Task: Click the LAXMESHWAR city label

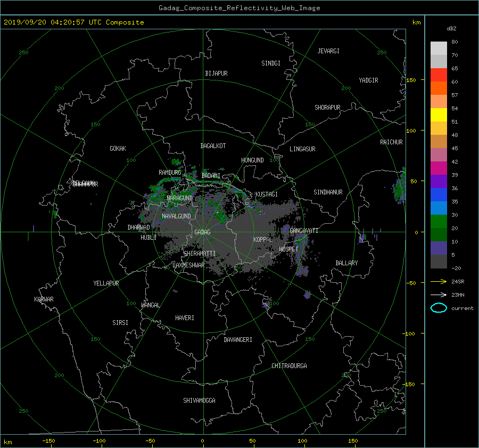Action: click(x=188, y=265)
